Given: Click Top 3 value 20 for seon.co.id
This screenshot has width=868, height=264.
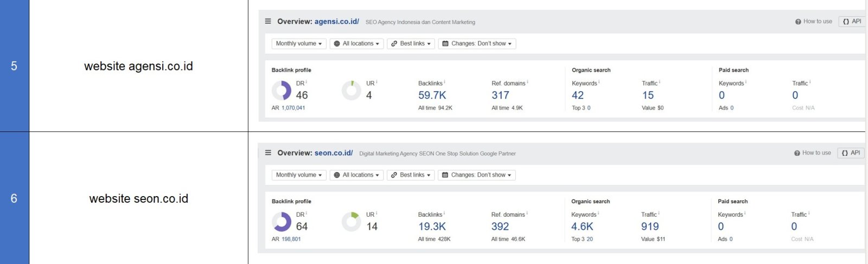Looking at the screenshot, I should [x=590, y=240].
